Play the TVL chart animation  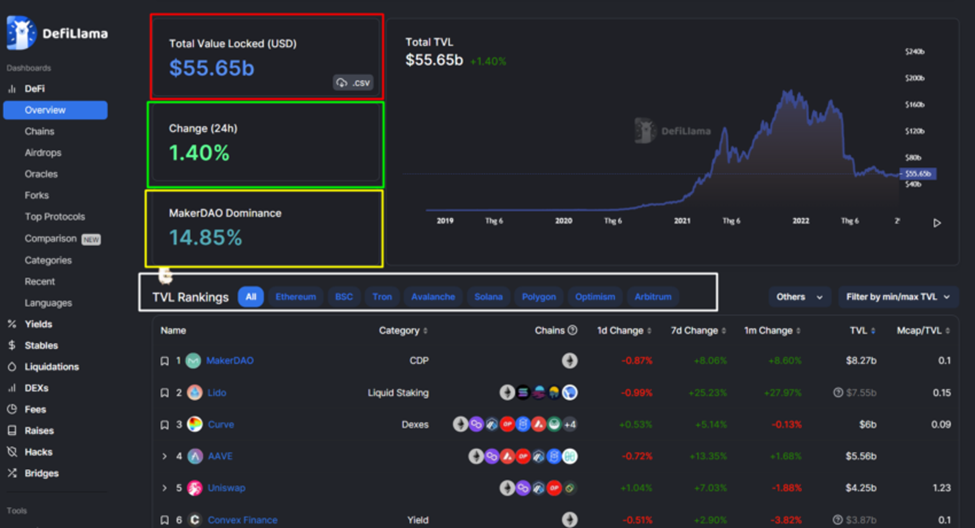click(937, 223)
